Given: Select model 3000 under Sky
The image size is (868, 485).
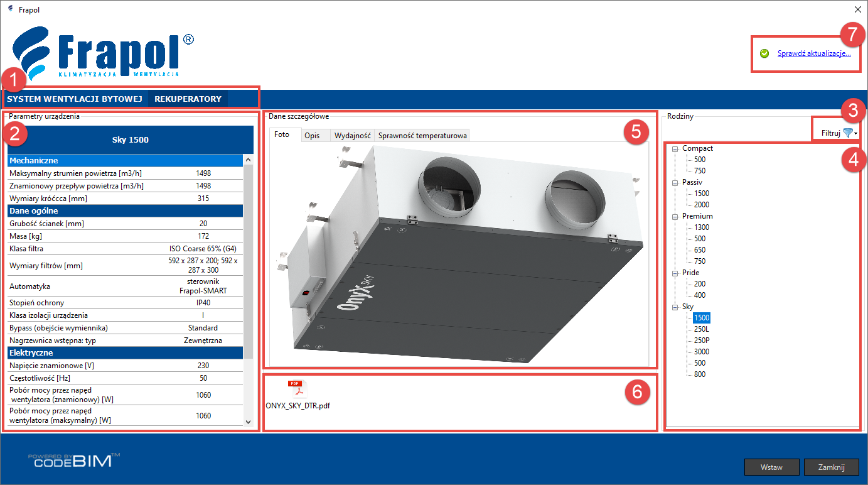Looking at the screenshot, I should point(702,352).
